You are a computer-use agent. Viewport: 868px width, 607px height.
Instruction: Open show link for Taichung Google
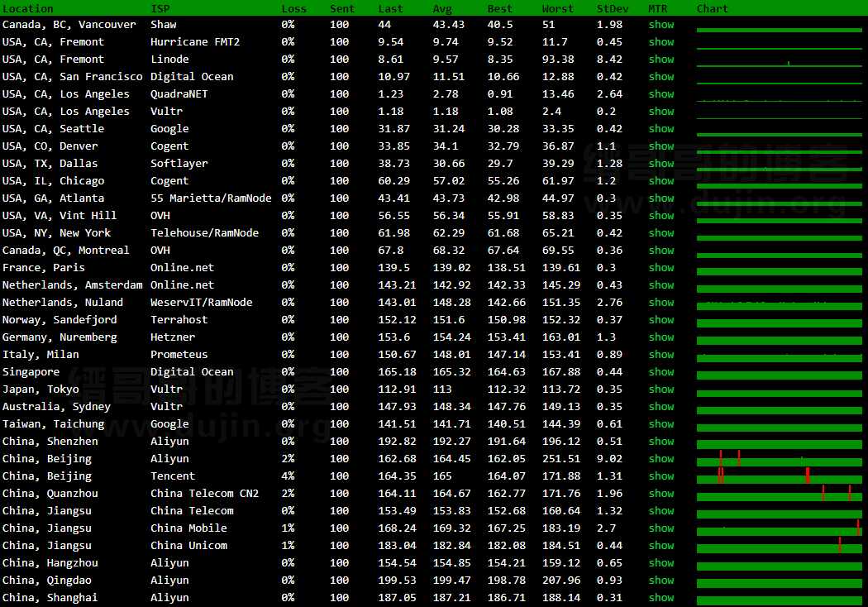coord(661,424)
